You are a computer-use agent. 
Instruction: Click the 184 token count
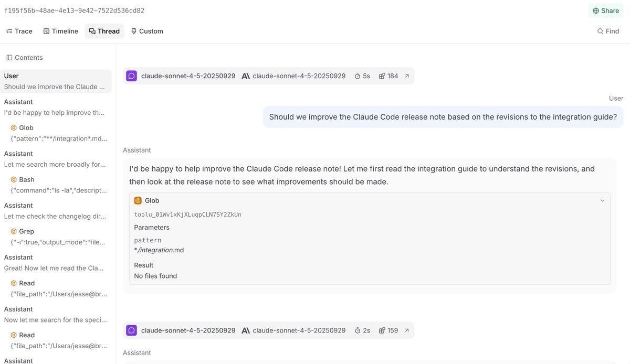click(x=388, y=76)
